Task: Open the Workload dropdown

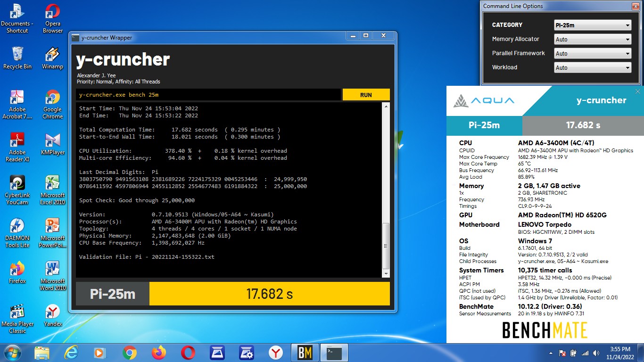Action: [x=593, y=67]
